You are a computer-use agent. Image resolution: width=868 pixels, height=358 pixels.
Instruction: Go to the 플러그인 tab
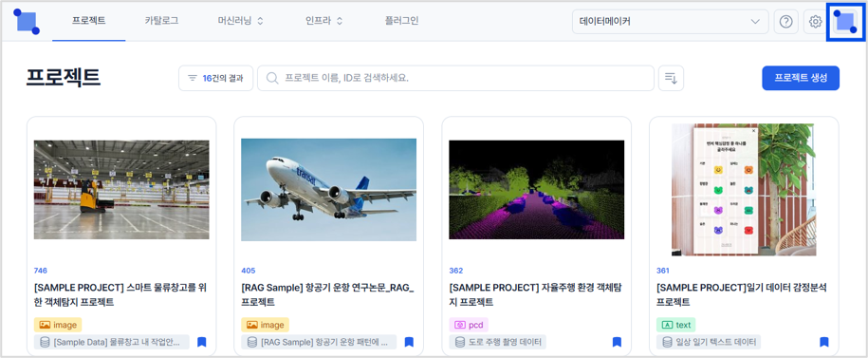402,22
